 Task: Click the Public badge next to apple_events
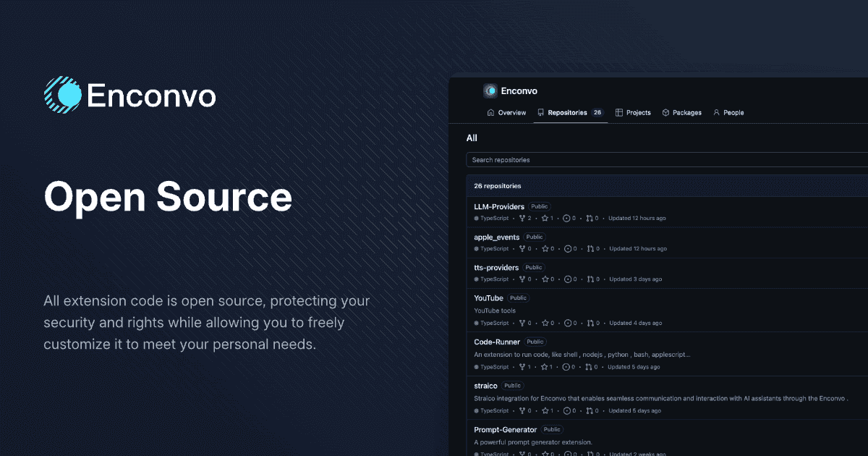(x=535, y=237)
